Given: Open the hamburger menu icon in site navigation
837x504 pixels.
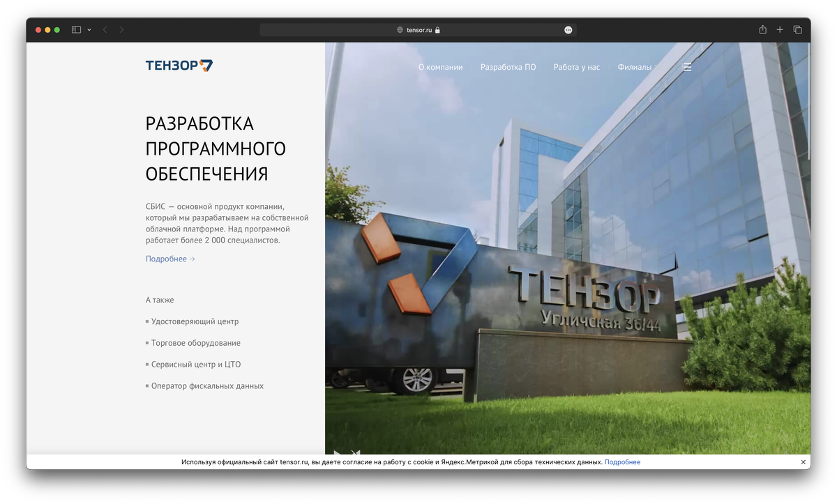Looking at the screenshot, I should click(x=687, y=68).
